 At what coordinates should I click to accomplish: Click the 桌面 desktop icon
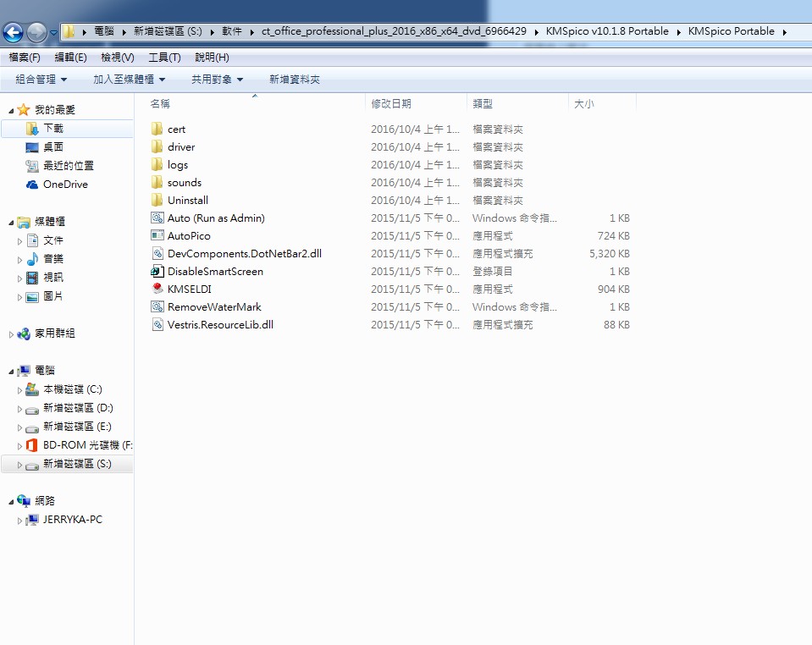tap(32, 147)
